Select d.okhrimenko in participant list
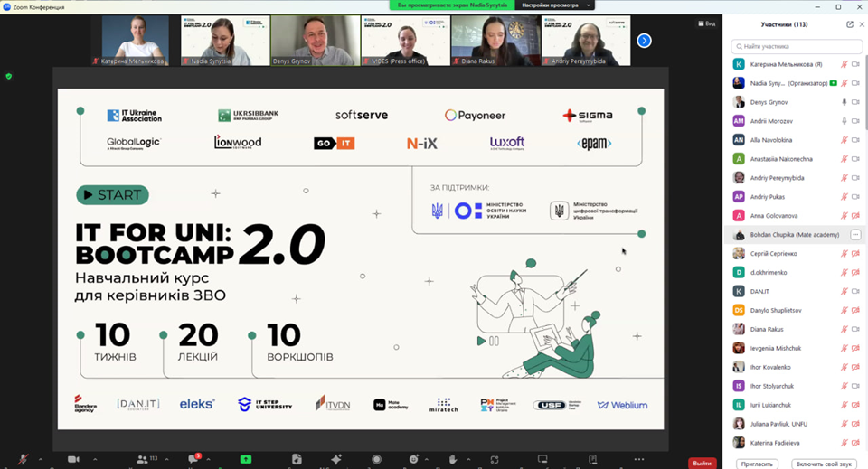This screenshot has height=469, width=868. pyautogui.click(x=795, y=272)
